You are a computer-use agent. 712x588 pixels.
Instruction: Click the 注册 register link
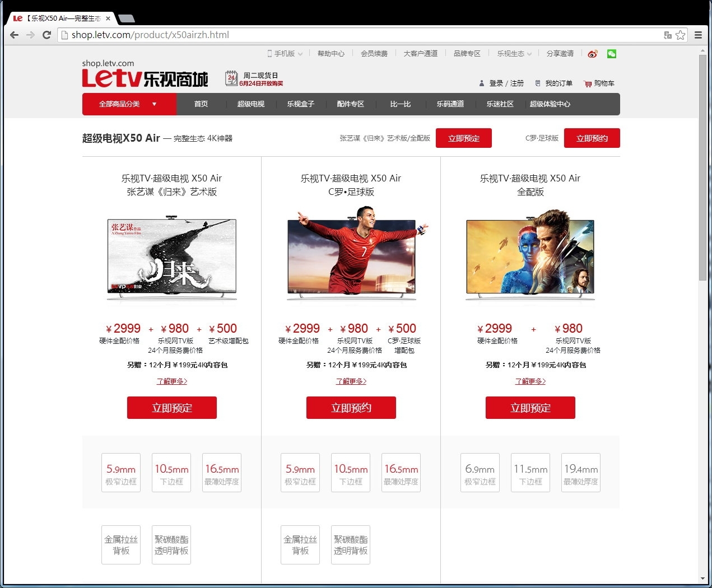517,83
